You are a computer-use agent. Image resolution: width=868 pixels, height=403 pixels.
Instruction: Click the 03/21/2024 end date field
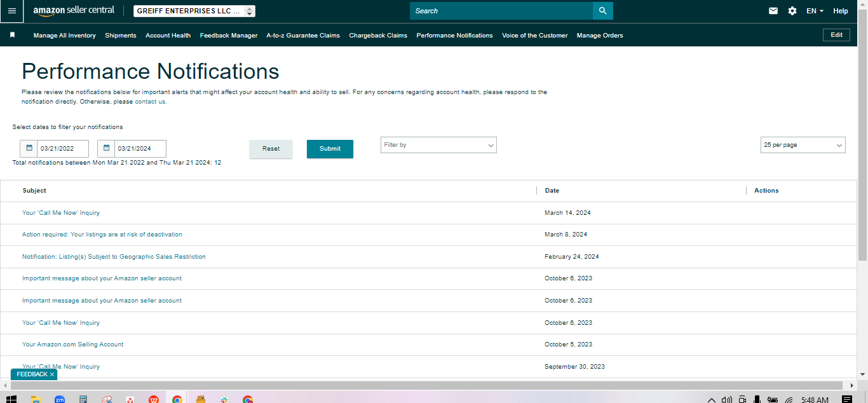click(x=140, y=148)
